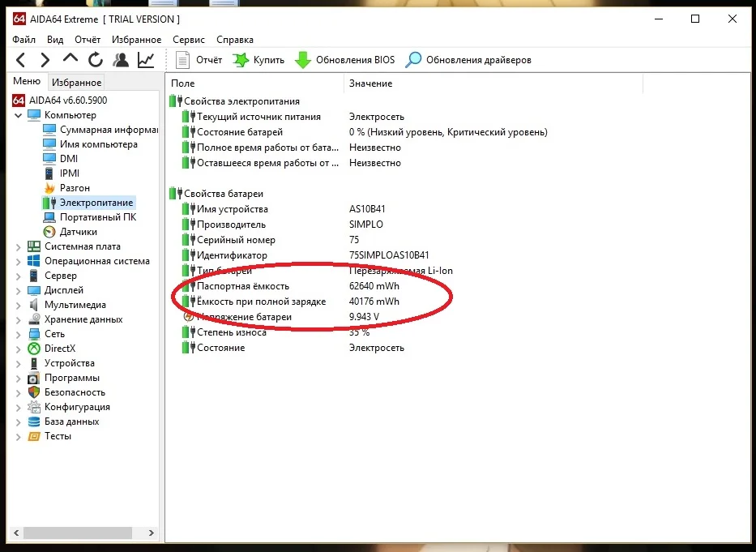Select Суммарная информация in tree
The width and height of the screenshot is (756, 552).
(x=100, y=130)
